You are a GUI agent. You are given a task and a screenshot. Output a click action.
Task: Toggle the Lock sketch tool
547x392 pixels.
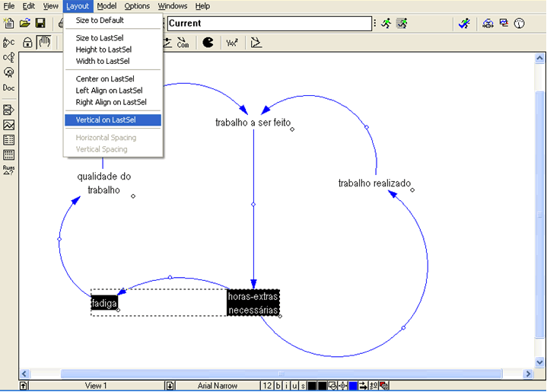tap(28, 42)
